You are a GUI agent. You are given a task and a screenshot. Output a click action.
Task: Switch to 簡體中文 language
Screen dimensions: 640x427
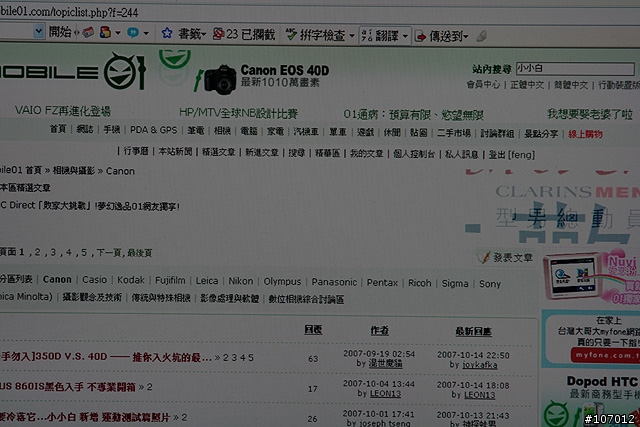pyautogui.click(x=571, y=85)
